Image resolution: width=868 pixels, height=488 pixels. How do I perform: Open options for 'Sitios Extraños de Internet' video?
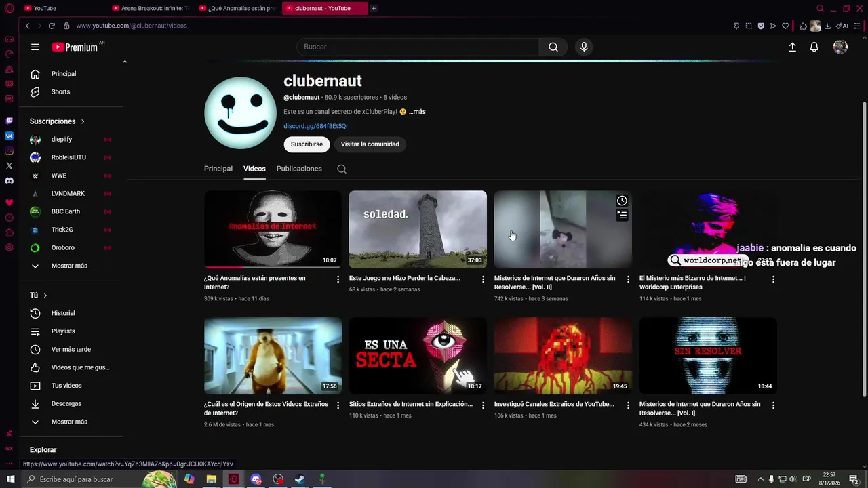point(483,405)
